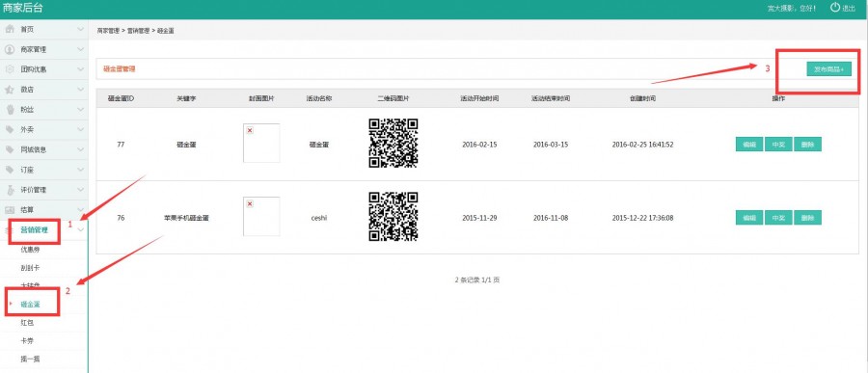The image size is (868, 373).
Task: Open the 摇一摇 submenu item
Action: point(30,359)
